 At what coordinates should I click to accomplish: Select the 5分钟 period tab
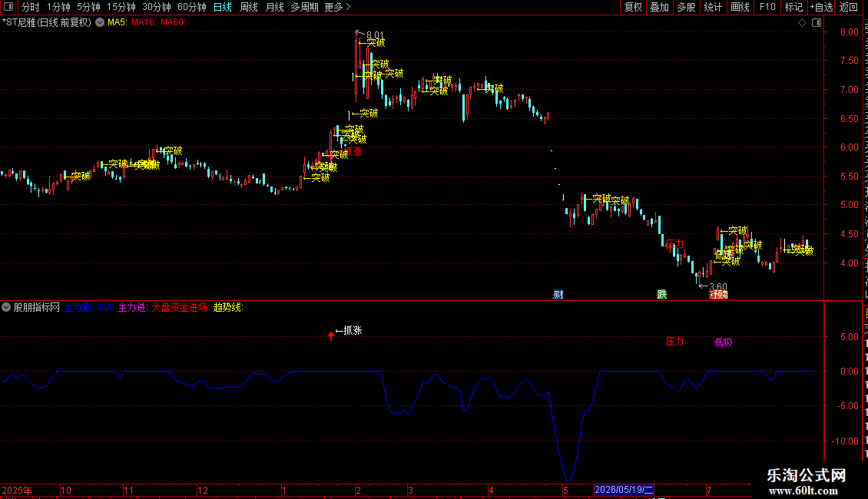coord(88,7)
